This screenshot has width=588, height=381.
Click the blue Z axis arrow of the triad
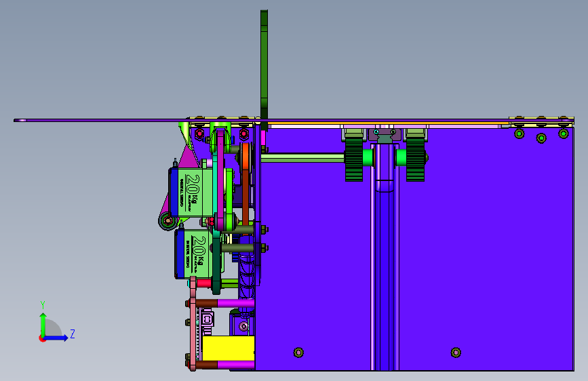coord(56,338)
